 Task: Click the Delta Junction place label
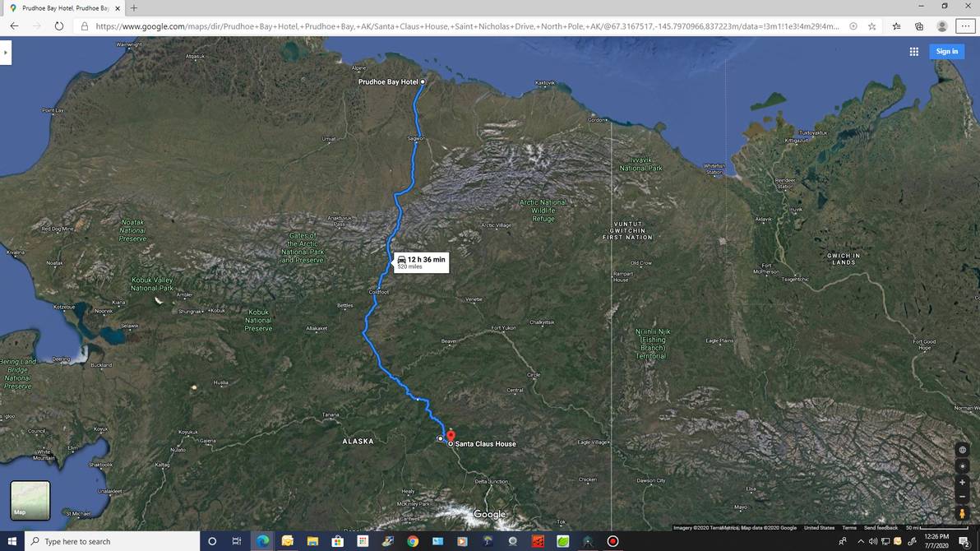click(x=492, y=482)
